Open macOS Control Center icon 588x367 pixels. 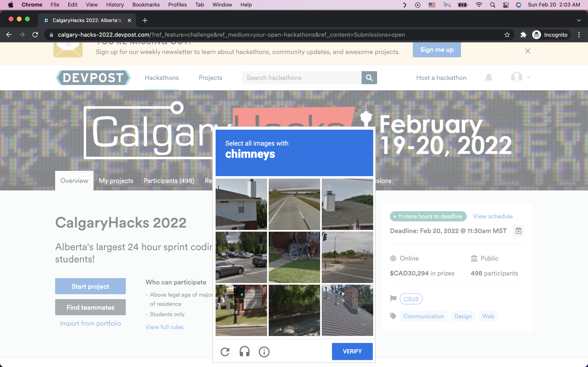pos(506,5)
